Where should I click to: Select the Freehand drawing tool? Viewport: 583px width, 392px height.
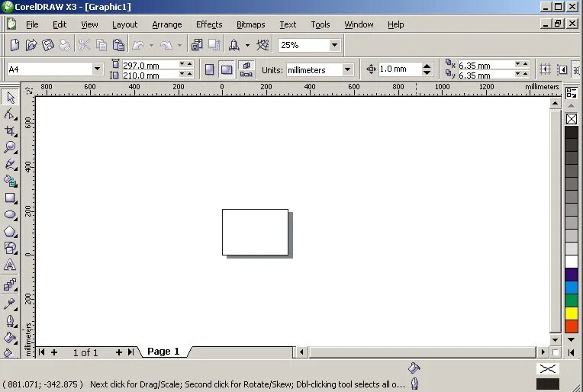pos(10,164)
